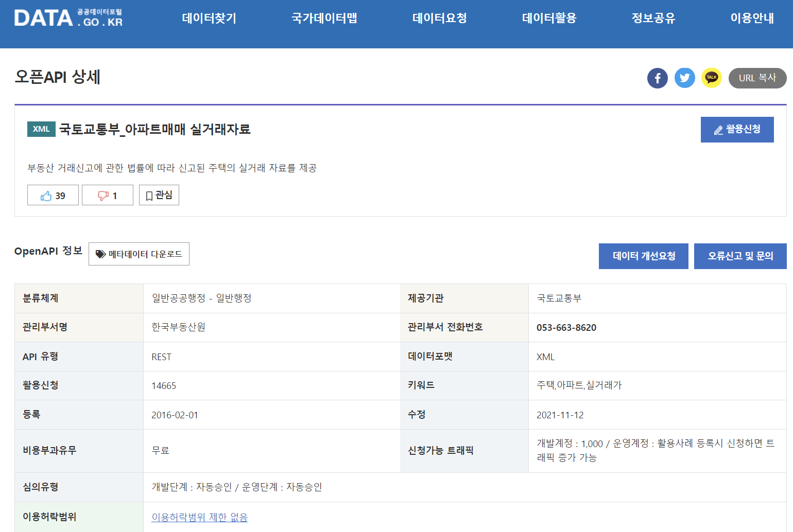Click the XML data format badge

[41, 129]
